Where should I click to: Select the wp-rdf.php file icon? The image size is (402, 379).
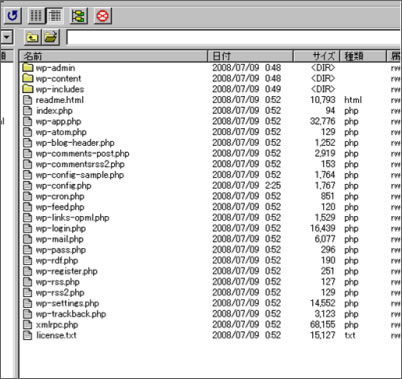pyautogui.click(x=28, y=260)
